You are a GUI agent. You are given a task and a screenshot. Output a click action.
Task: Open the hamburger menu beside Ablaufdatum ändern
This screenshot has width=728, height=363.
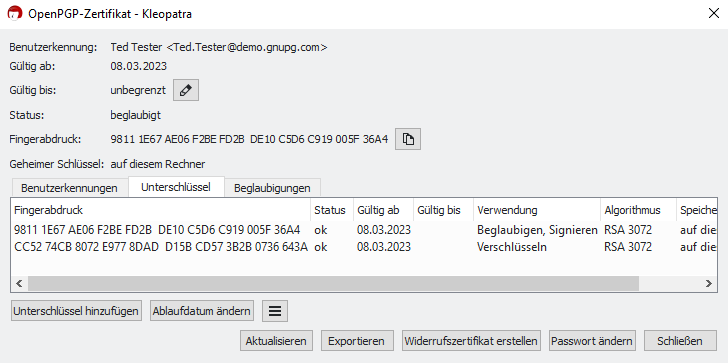click(275, 311)
